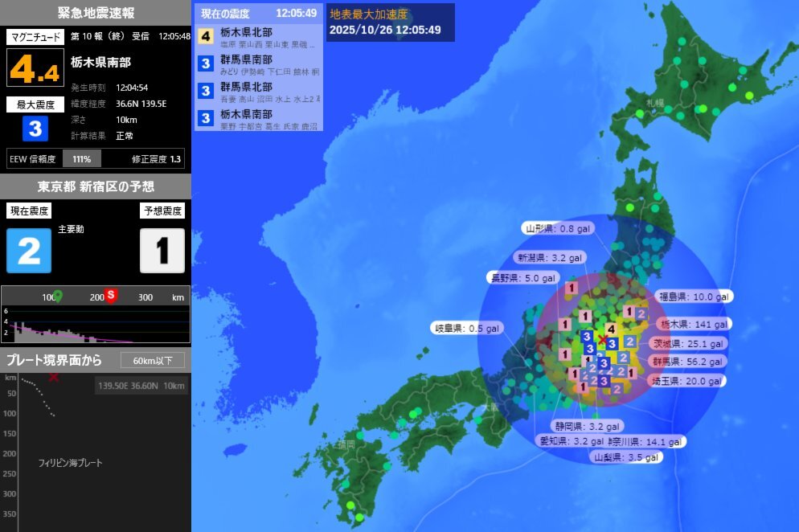This screenshot has width=799, height=532.
Task: Click the red X on plate depth chart
Action: tap(54, 377)
